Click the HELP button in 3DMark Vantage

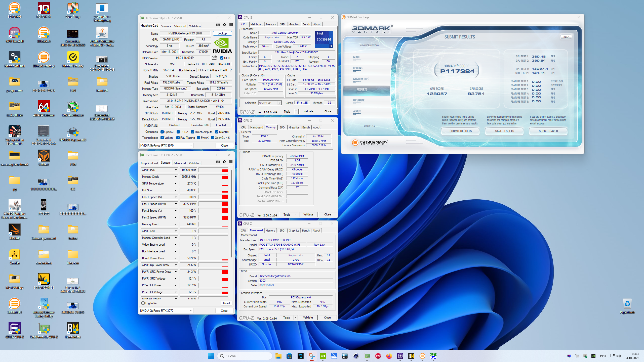[x=566, y=37]
